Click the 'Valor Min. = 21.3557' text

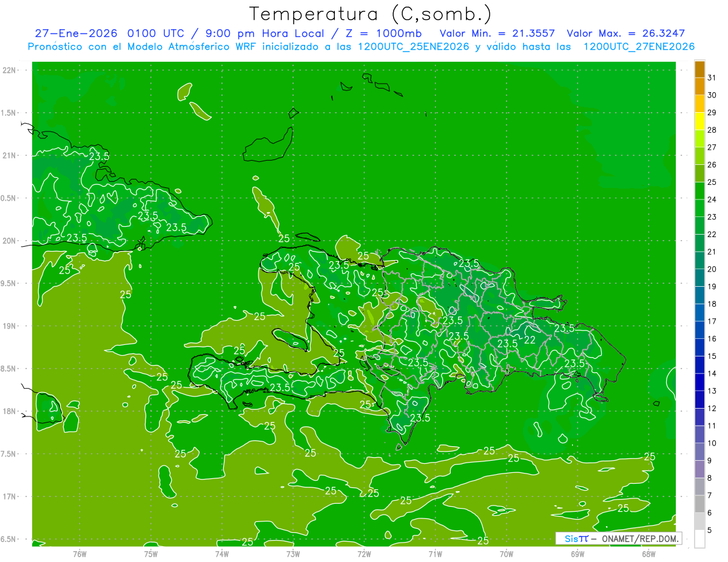pyautogui.click(x=497, y=33)
